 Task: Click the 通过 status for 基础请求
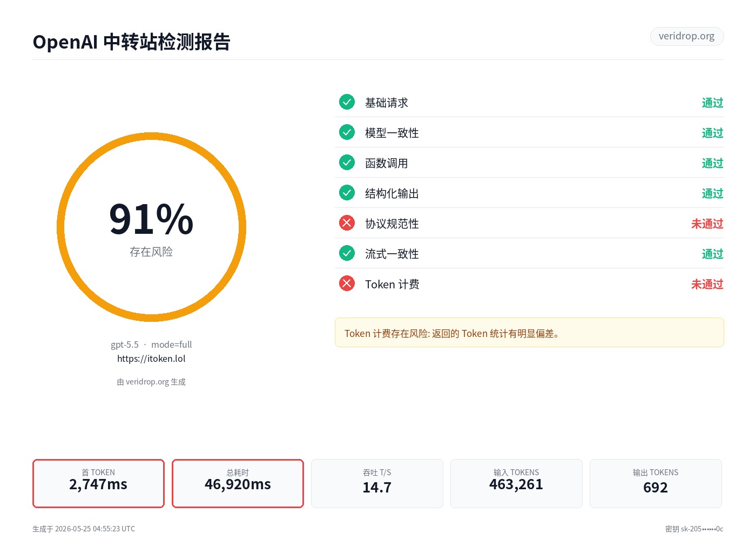click(x=712, y=103)
